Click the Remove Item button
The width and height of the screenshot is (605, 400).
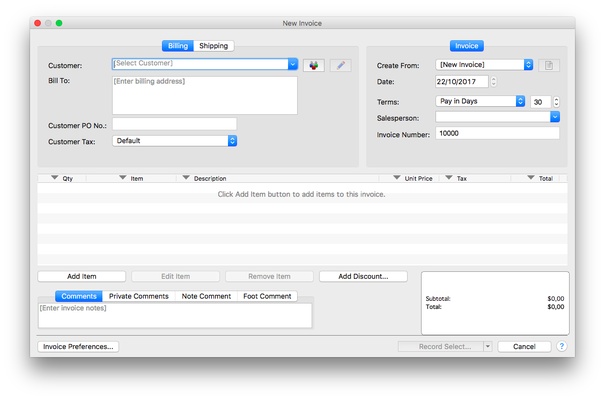coord(269,276)
